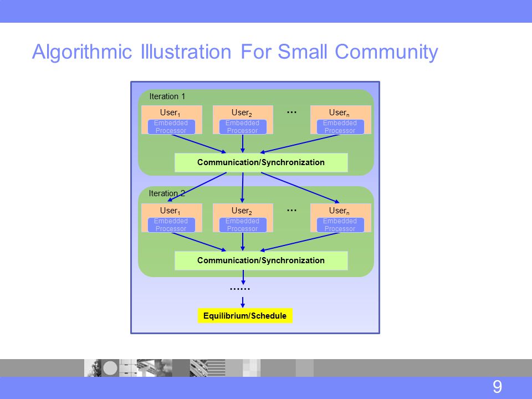Select Embedded Processor under User2 in Iteration 2

pyautogui.click(x=243, y=225)
